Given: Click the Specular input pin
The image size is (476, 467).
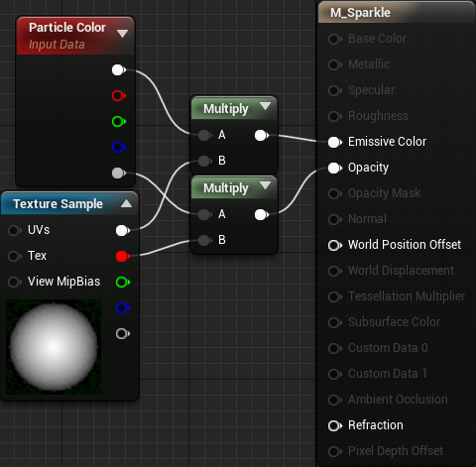Looking at the screenshot, I should pos(335,90).
